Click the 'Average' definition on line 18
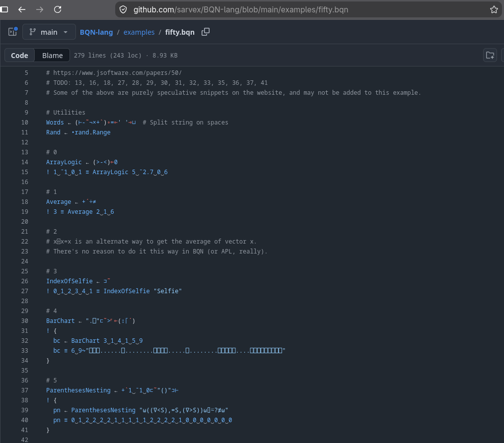This screenshot has height=443, width=504. coord(59,201)
